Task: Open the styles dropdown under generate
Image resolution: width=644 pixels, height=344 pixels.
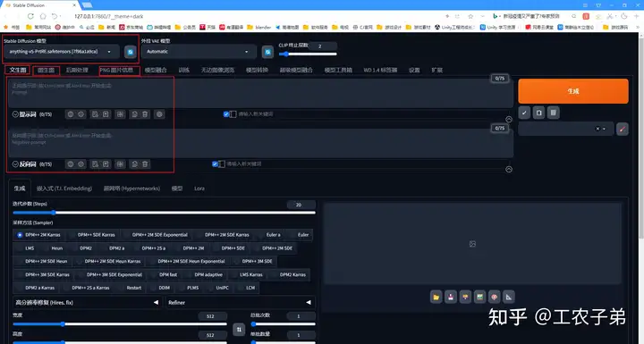Action: point(566,129)
